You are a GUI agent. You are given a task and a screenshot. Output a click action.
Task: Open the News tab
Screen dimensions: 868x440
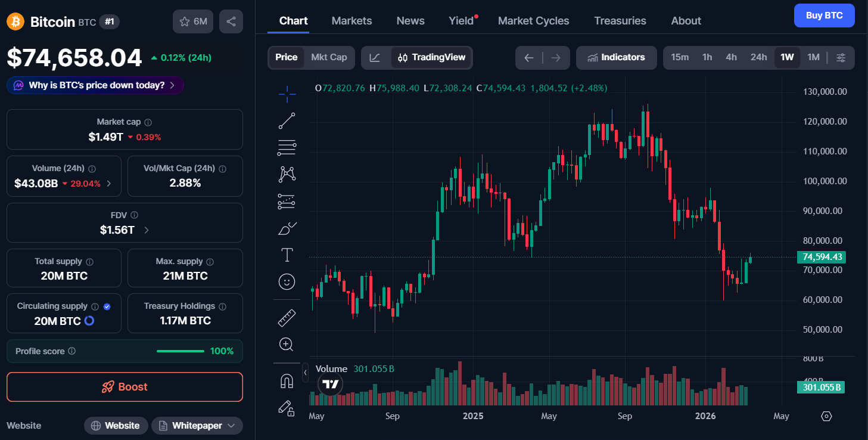[410, 21]
